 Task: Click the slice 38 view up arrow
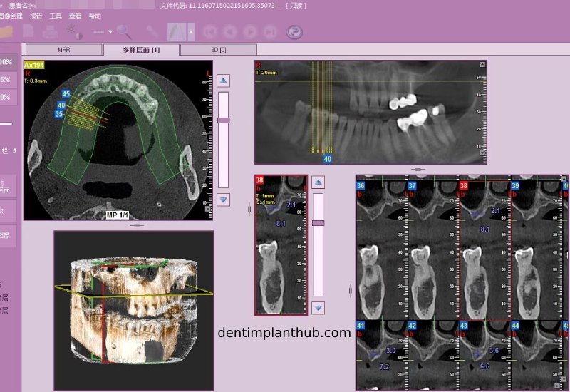pos(318,182)
